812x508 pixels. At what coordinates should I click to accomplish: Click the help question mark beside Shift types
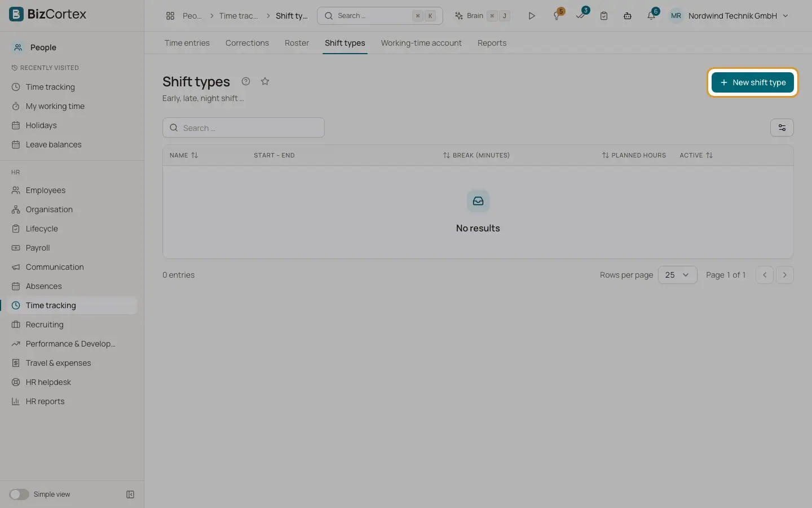[246, 81]
